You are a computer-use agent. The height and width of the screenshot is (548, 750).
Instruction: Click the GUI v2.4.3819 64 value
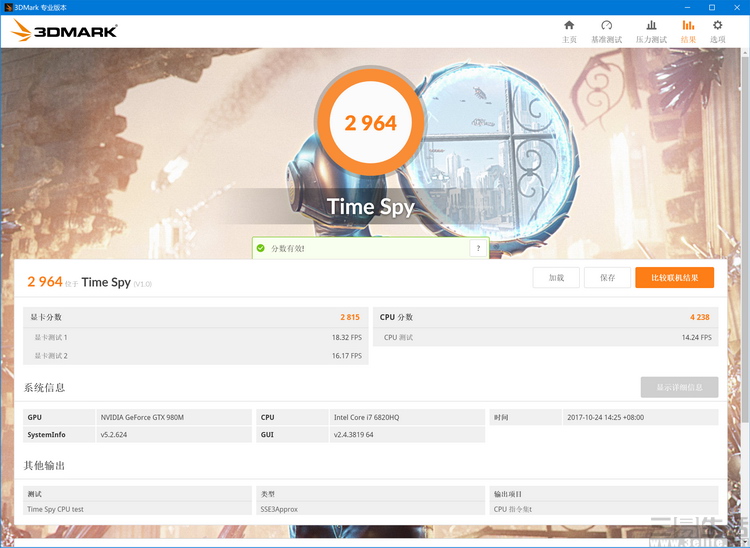tap(353, 435)
